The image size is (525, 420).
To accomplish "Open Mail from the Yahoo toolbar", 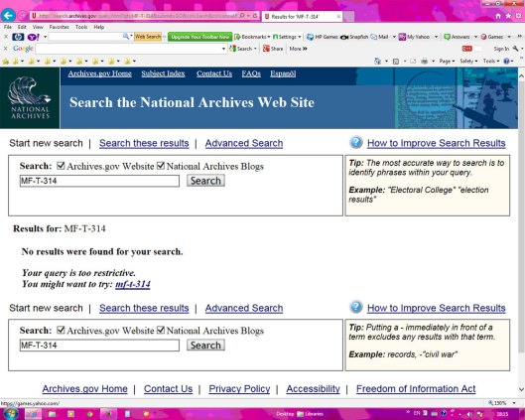I will tap(379, 37).
